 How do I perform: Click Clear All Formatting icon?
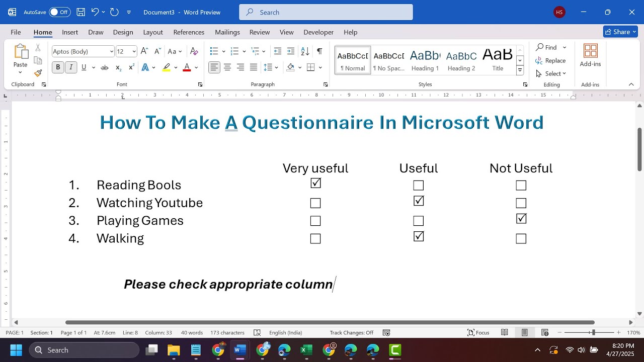[x=194, y=51]
